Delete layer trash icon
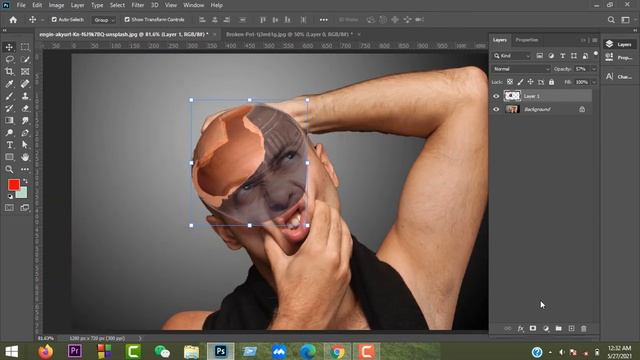The width and height of the screenshot is (640, 360). (x=584, y=328)
